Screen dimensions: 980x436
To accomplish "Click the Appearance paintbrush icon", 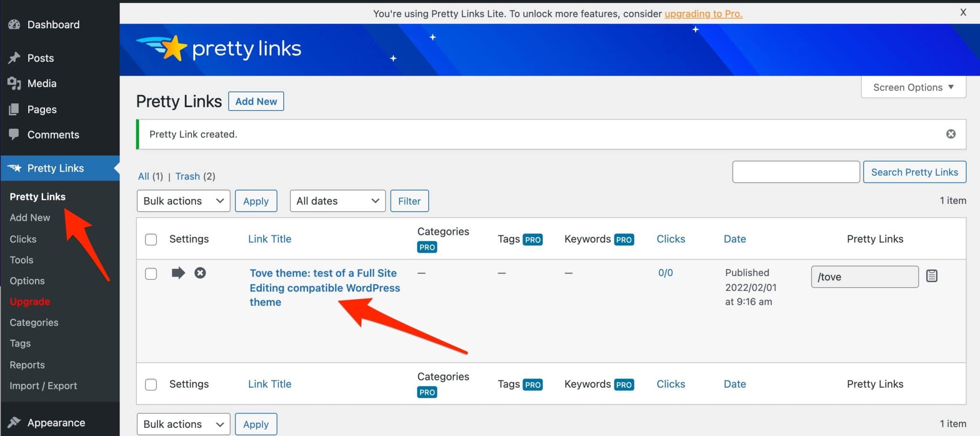I will click(14, 422).
